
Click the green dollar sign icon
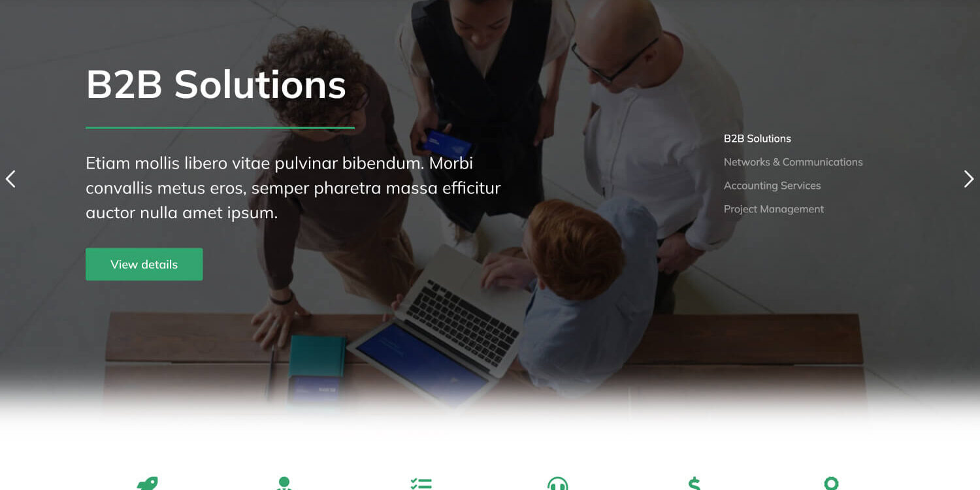694,484
